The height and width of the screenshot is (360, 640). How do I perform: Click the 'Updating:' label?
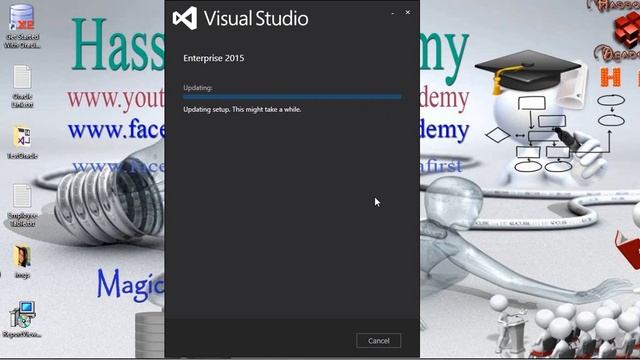[x=198, y=88]
